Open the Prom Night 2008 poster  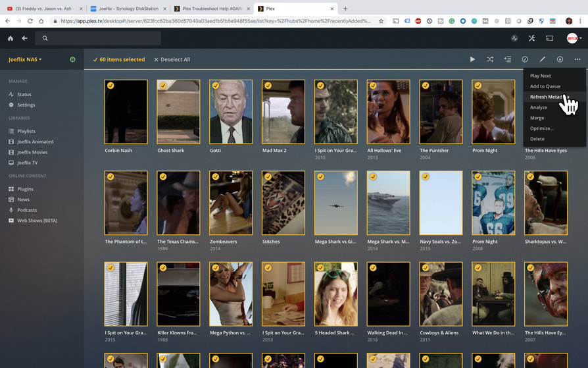point(493,203)
